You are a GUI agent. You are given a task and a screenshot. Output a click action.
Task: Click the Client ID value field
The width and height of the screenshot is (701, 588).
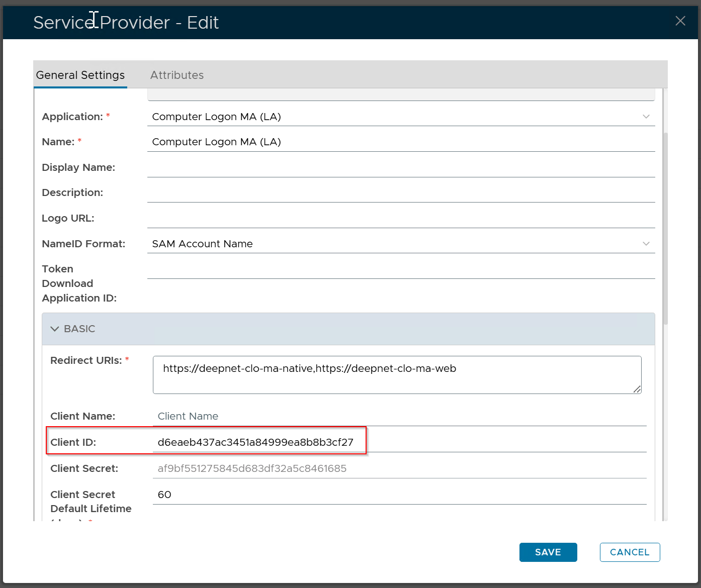click(x=399, y=442)
